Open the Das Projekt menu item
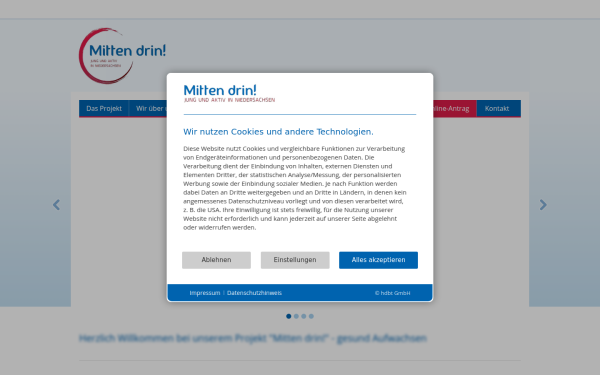The image size is (600, 375). coord(104,109)
